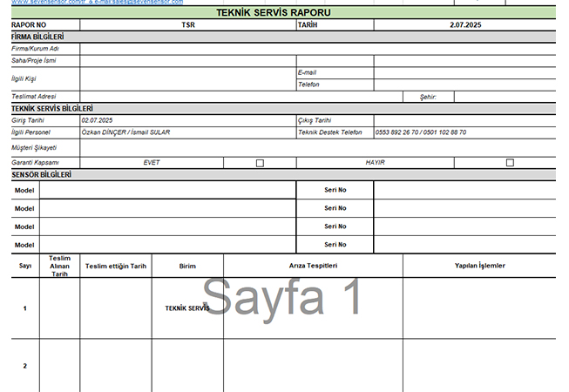The height and width of the screenshot is (392, 569).
Task: Select the Birim column header
Action: 187,266
